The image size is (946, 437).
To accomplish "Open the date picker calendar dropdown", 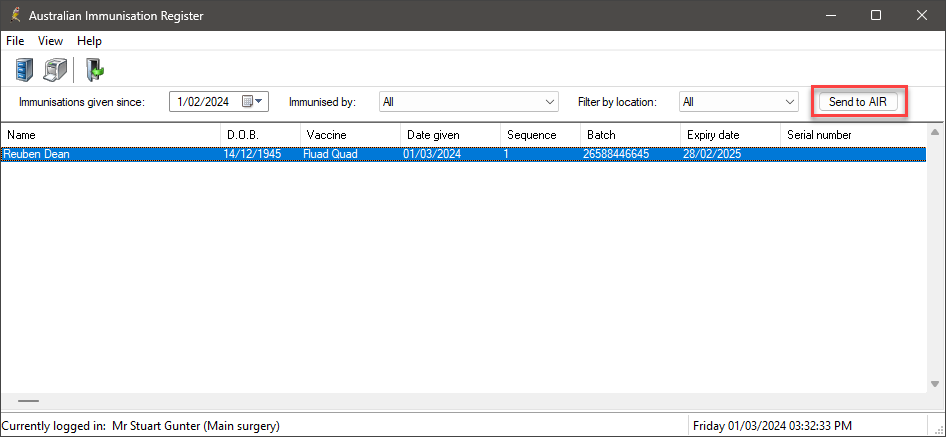I will tap(252, 102).
